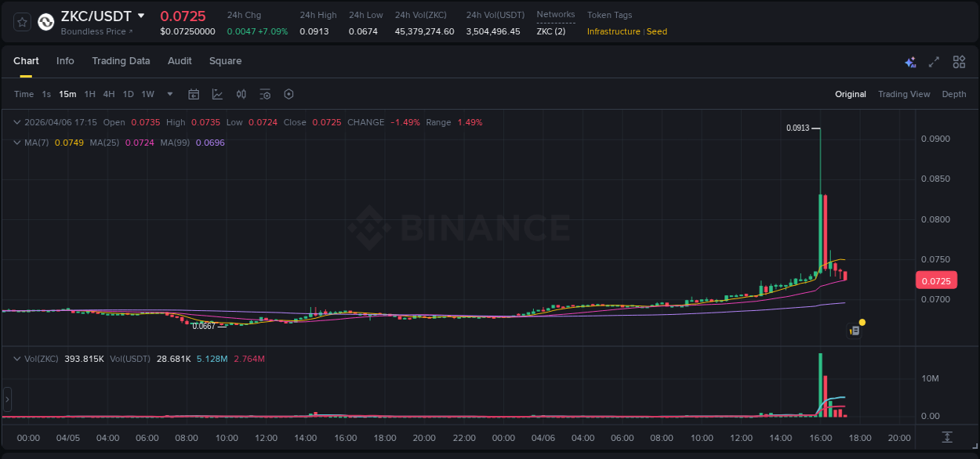The image size is (980, 459).
Task: Select the 4H interval
Action: [x=108, y=94]
